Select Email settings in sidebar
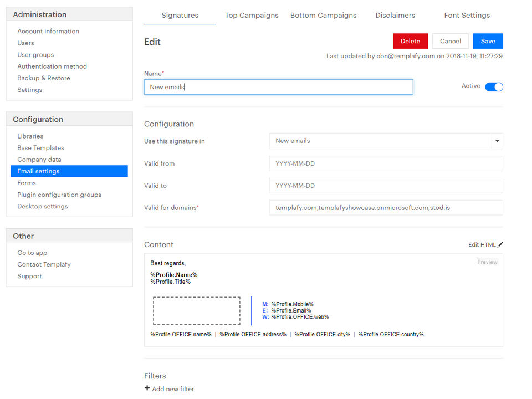The width and height of the screenshot is (532, 399). click(69, 171)
